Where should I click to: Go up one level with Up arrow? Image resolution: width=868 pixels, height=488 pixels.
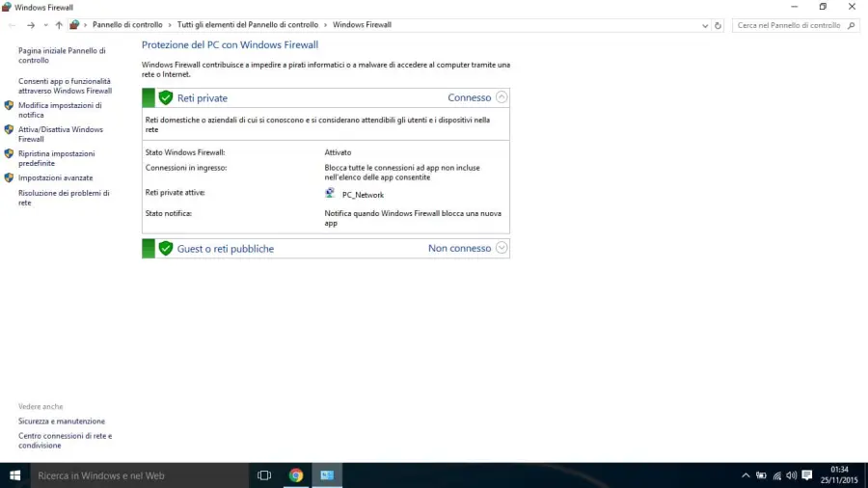click(x=59, y=25)
